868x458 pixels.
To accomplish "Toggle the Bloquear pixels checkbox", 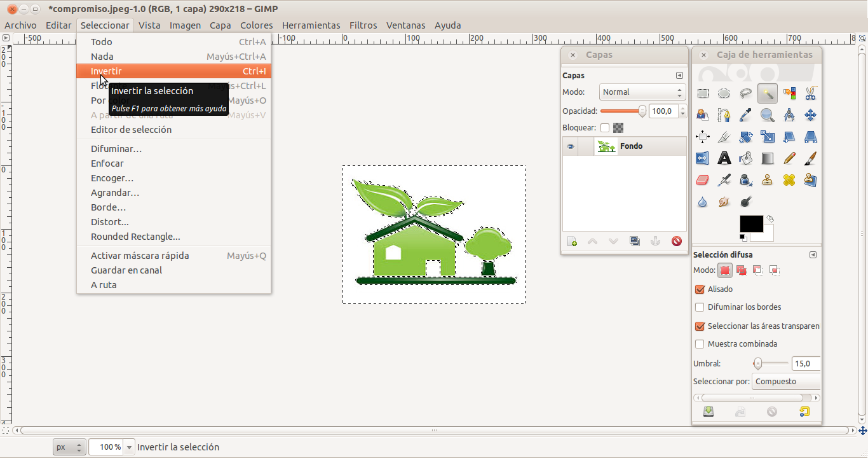I will 605,128.
